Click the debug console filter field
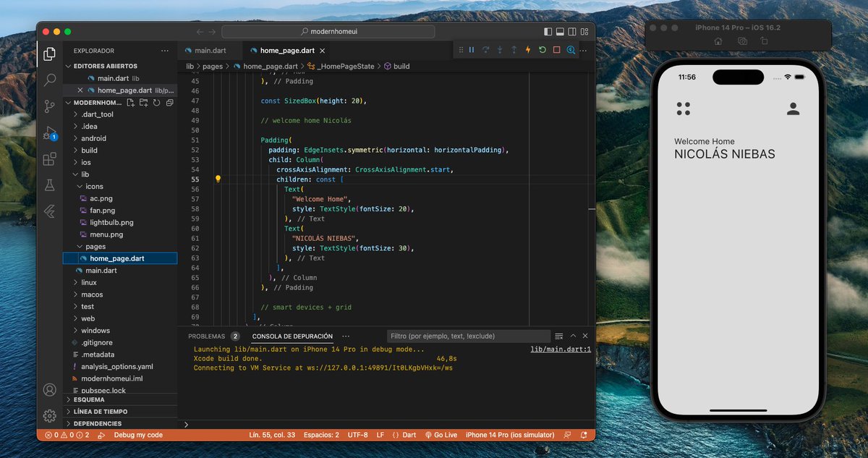The height and width of the screenshot is (458, 868). point(469,336)
